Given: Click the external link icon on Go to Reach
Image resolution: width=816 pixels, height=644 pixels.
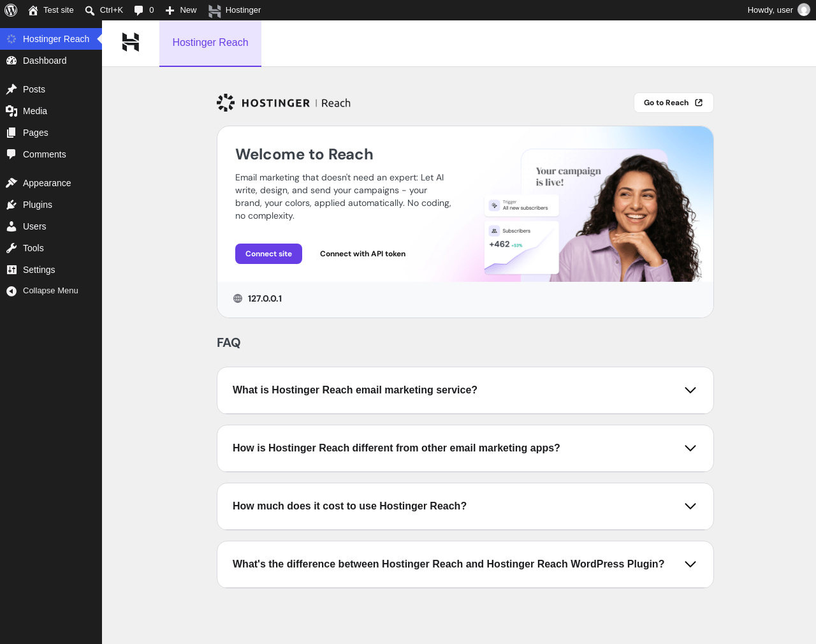Looking at the screenshot, I should pos(699,103).
